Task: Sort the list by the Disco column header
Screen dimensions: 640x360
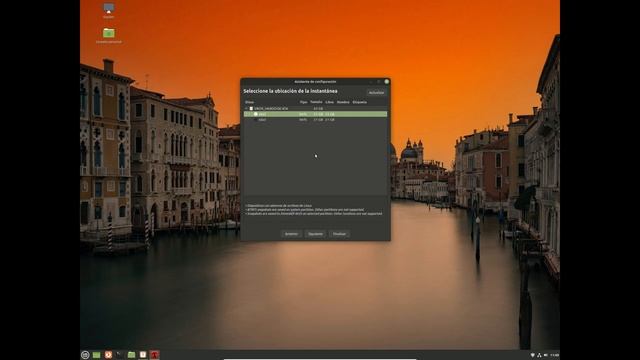Action: pos(249,102)
